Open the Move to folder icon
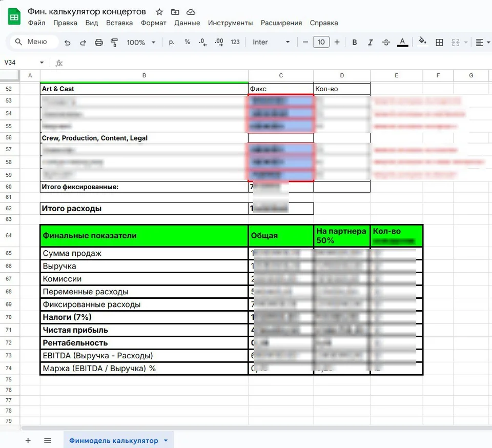The width and height of the screenshot is (492, 448). click(175, 12)
